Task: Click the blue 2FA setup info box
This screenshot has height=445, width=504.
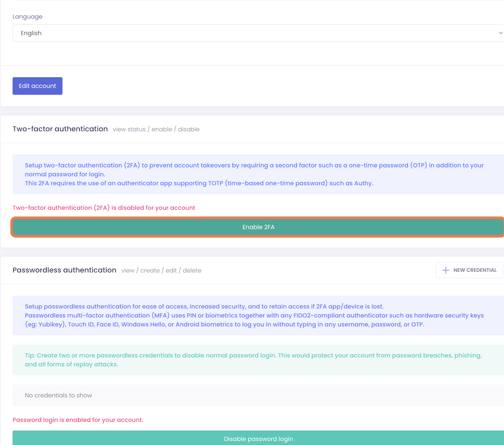Action: coord(258,174)
